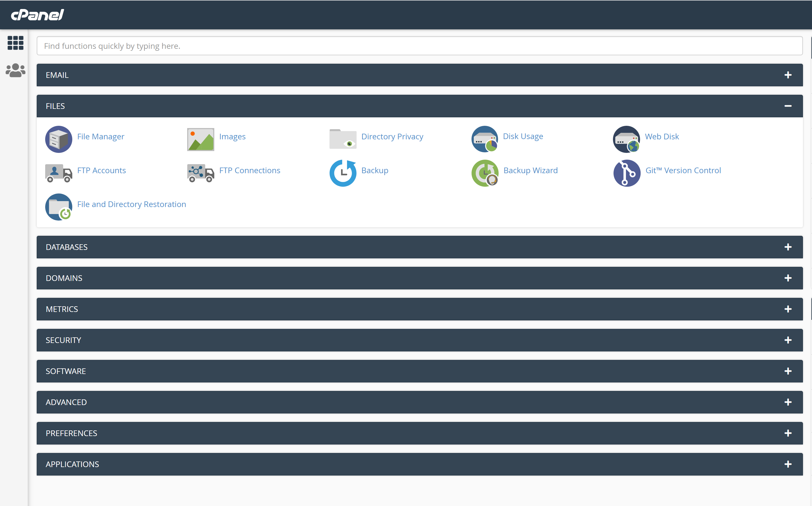Click the grid apps icon in the sidebar
812x506 pixels.
pyautogui.click(x=15, y=43)
